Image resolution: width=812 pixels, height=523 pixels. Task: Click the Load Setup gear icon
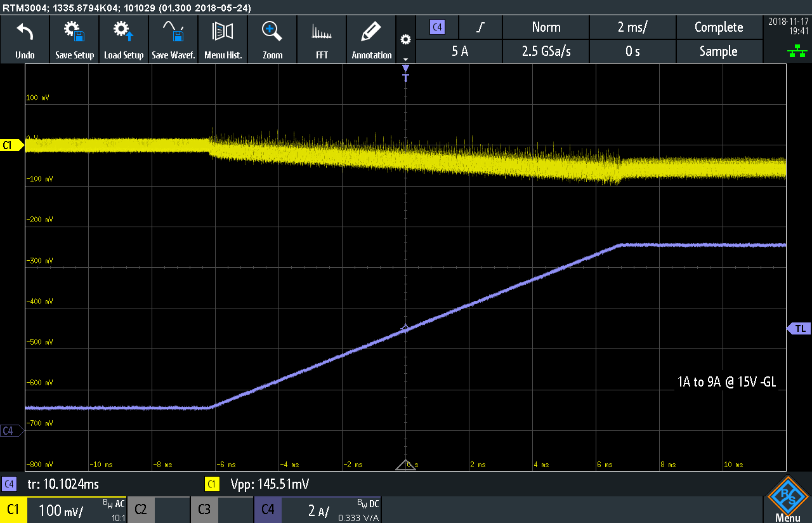[124, 32]
